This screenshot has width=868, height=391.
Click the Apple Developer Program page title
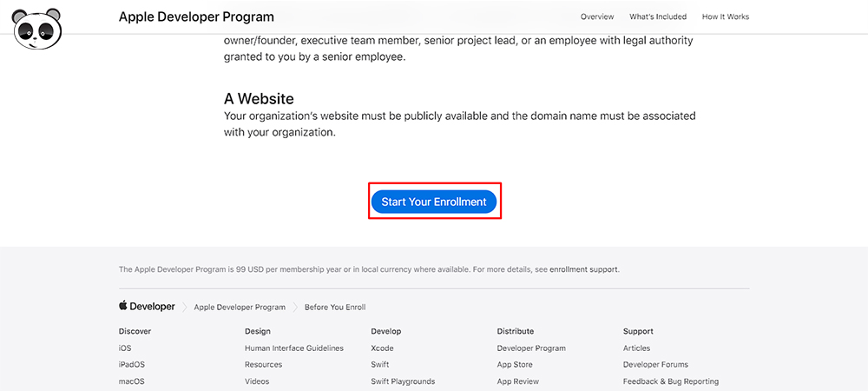click(196, 17)
